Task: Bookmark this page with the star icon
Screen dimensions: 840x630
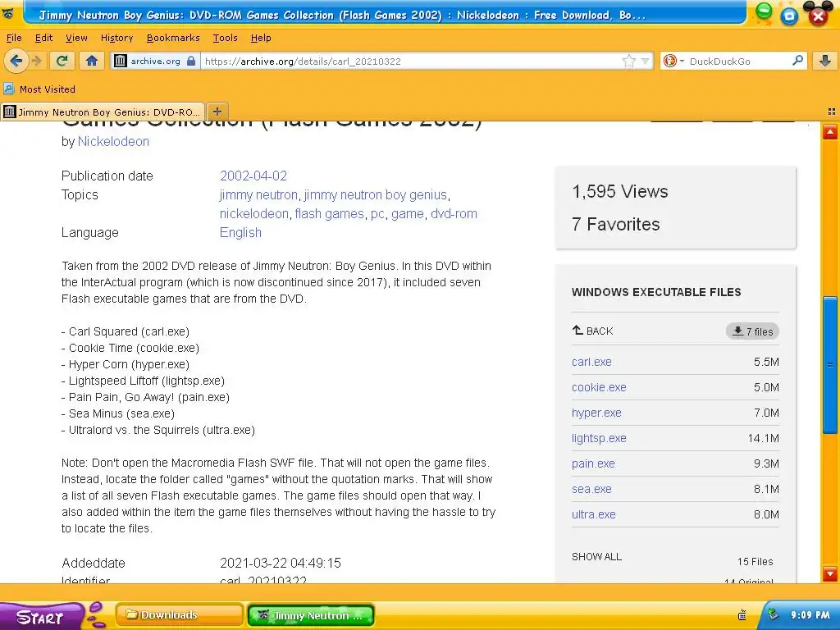Action: 629,61
